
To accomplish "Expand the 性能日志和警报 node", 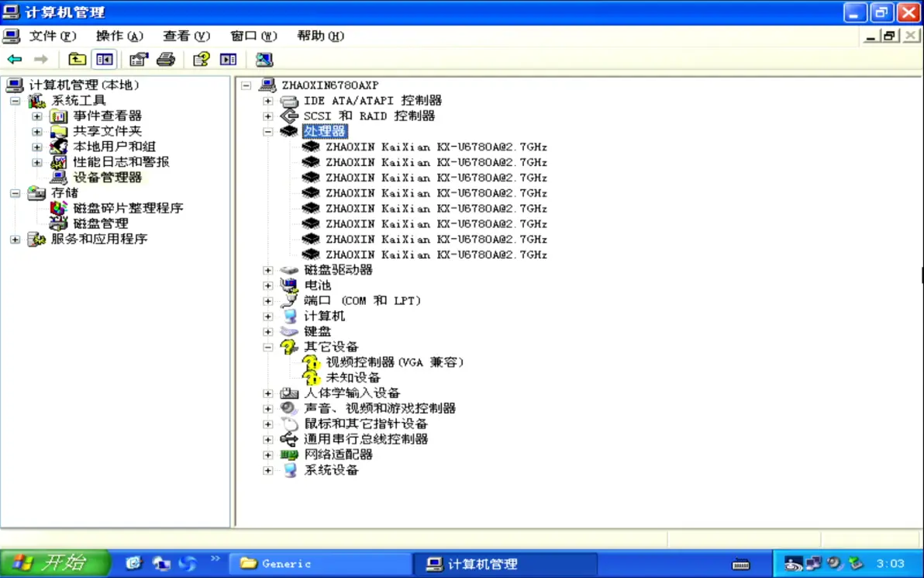I will pos(37,162).
